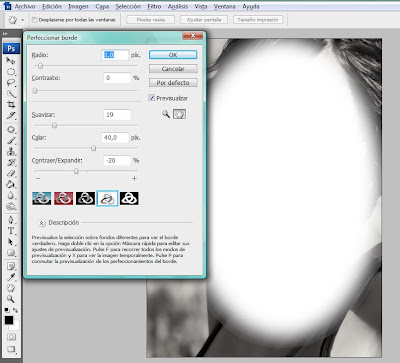Select the Blur drop tool
The height and width of the screenshot is (363, 400).
click(x=11, y=195)
